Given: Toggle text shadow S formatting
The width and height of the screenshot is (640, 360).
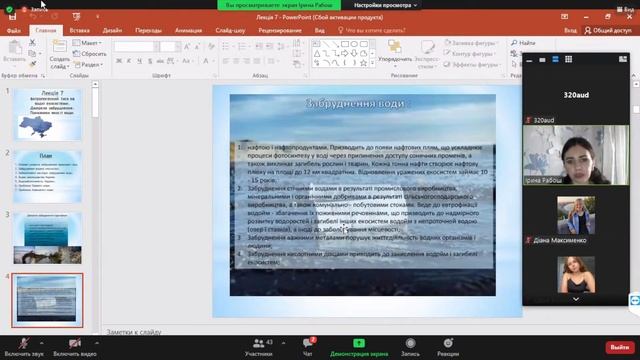Looking at the screenshot, I should click(x=150, y=61).
